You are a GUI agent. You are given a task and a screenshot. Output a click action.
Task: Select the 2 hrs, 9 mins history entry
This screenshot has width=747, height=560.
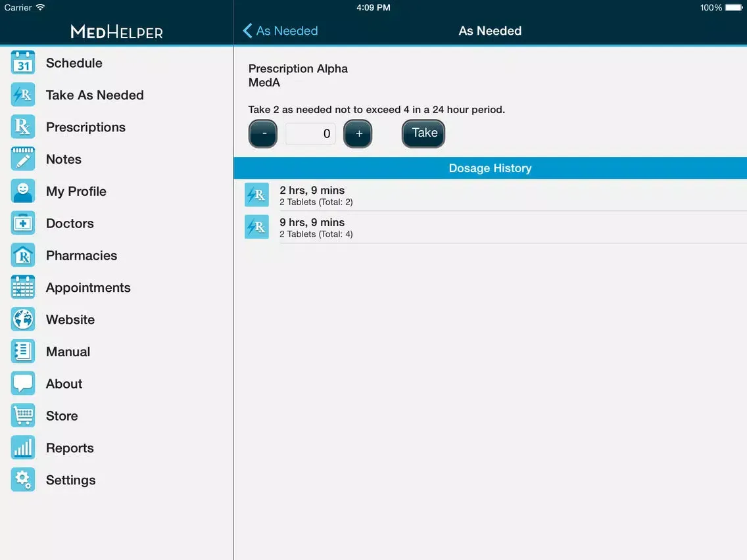[491, 195]
